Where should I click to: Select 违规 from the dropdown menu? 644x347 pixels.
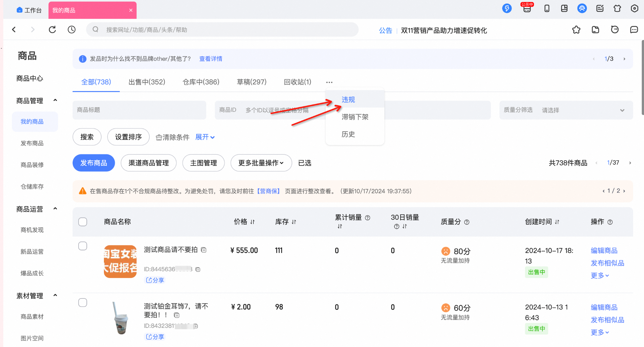(348, 100)
